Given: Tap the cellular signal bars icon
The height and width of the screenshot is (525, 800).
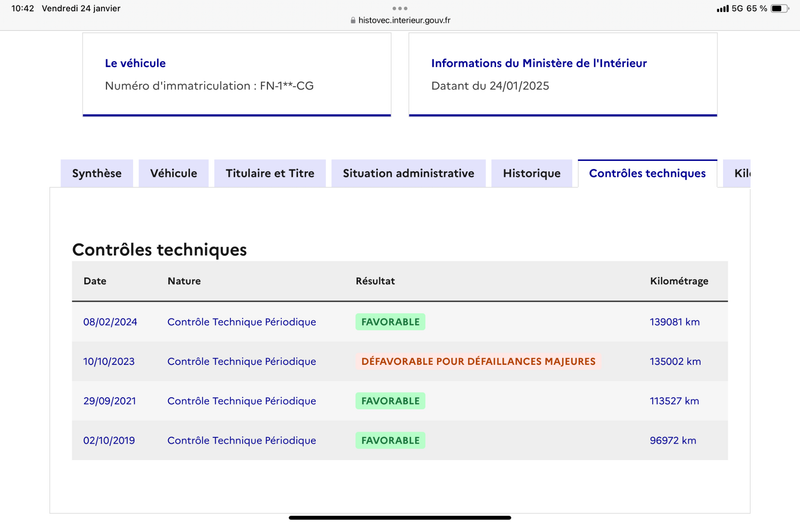Looking at the screenshot, I should click(722, 8).
